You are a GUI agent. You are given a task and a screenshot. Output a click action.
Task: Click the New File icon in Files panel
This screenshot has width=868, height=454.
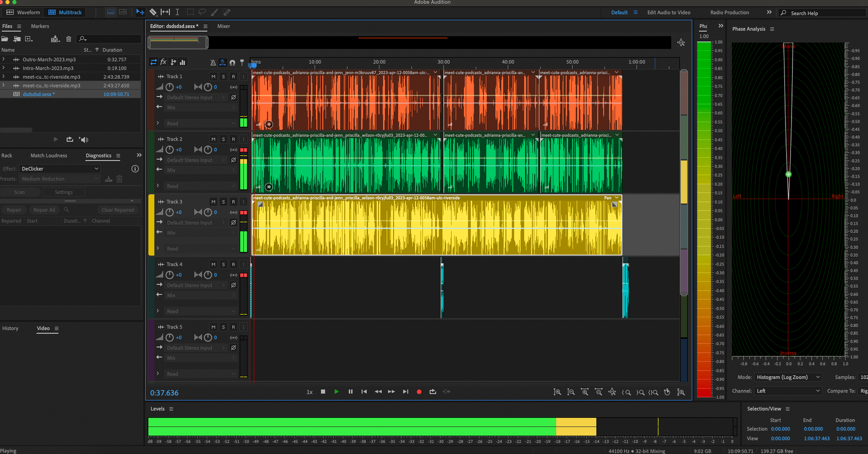[29, 39]
